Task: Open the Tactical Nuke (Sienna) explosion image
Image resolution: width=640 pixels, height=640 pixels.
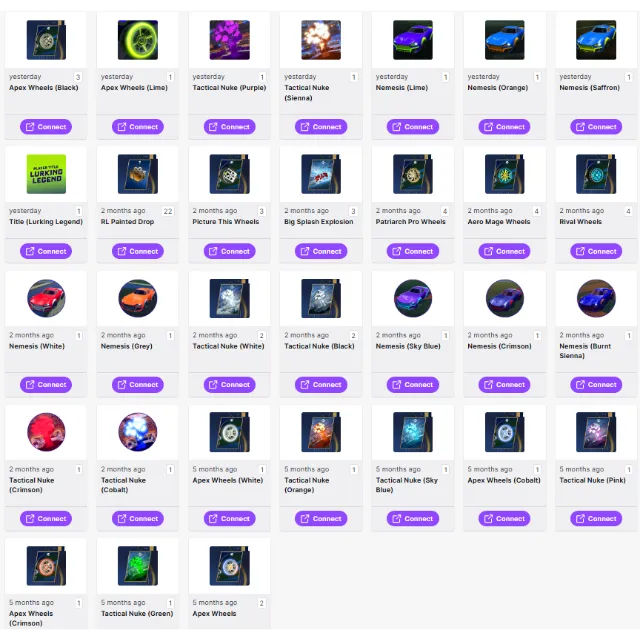Action: tap(321, 40)
